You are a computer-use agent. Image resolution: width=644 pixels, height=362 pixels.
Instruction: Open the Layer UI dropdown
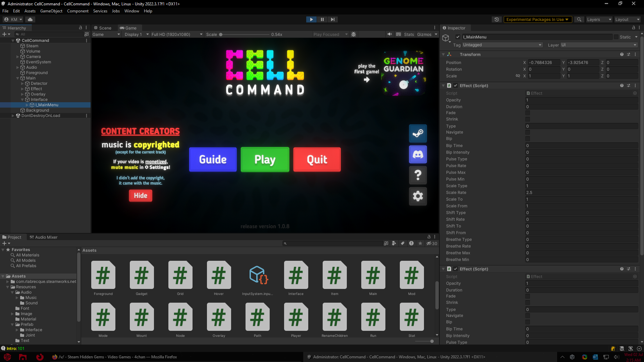pyautogui.click(x=599, y=45)
